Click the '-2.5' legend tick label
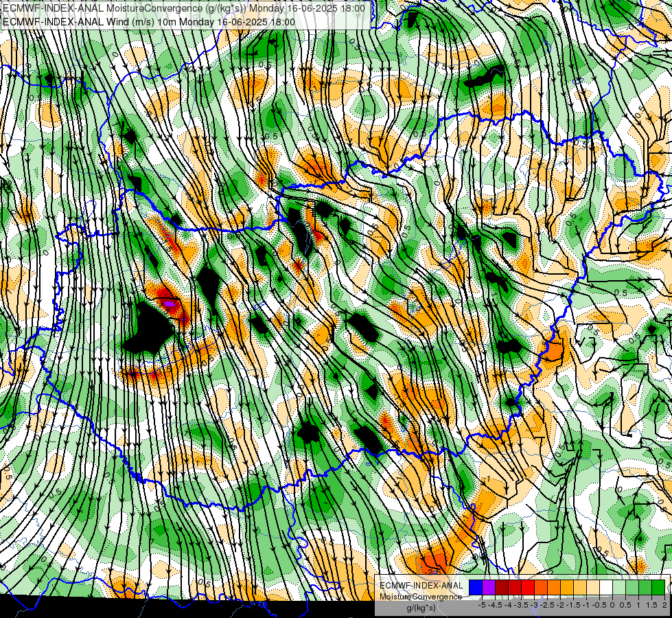 pyautogui.click(x=547, y=605)
